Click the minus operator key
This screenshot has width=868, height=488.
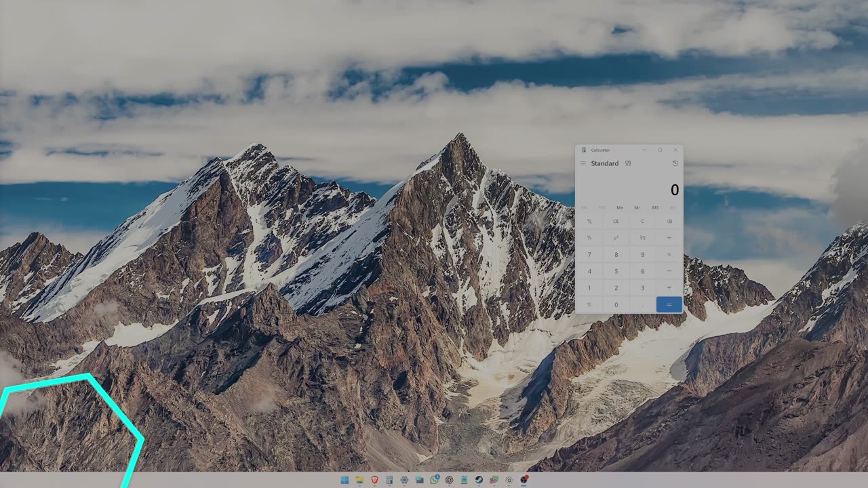[669, 271]
